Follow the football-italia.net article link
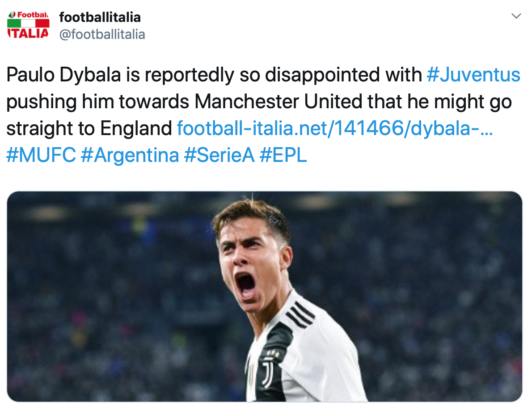This screenshot has height=416, width=532. pos(334,128)
